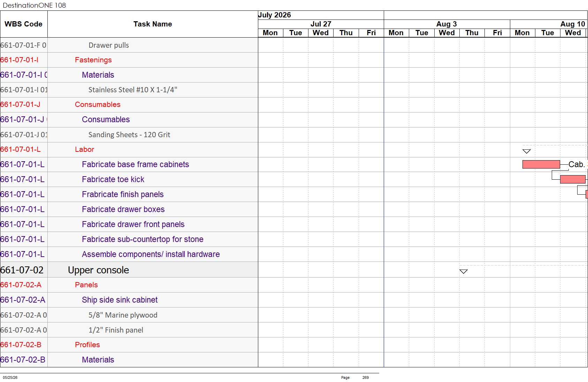Select Assemble components/ install hardware task
This screenshot has width=588, height=382.
coord(151,254)
